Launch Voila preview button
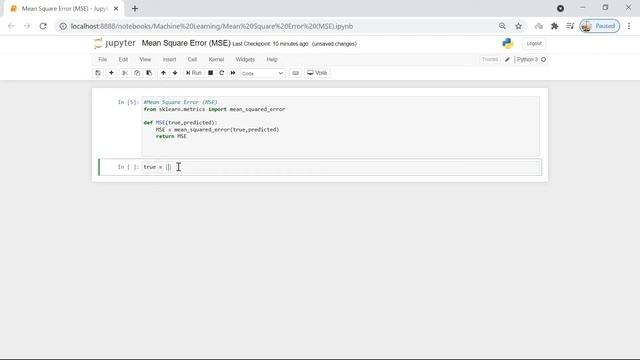The height and width of the screenshot is (360, 640). 317,73
